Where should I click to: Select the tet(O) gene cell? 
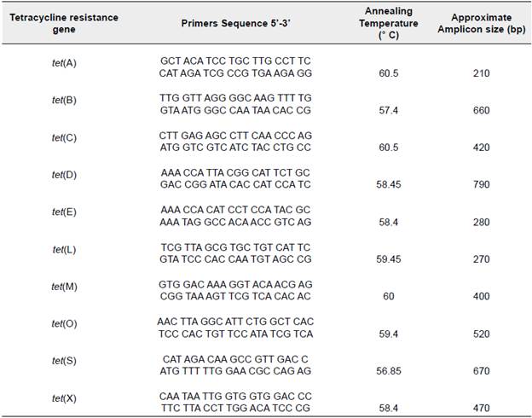[65, 323]
